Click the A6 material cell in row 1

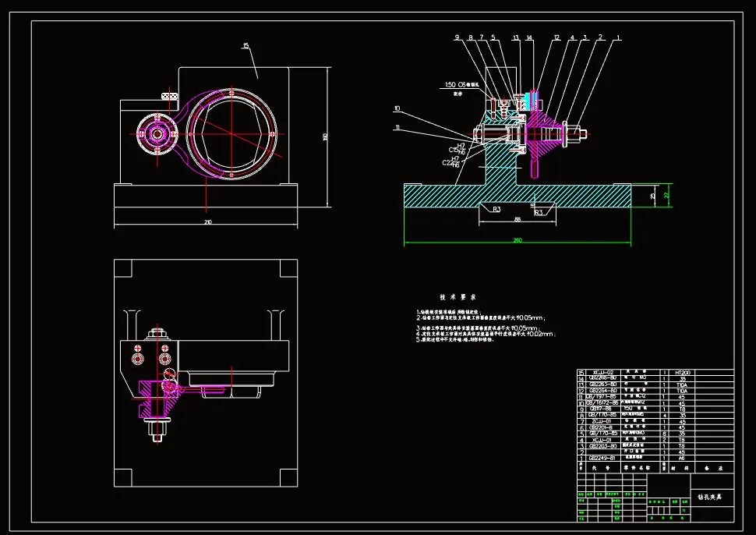(682, 459)
